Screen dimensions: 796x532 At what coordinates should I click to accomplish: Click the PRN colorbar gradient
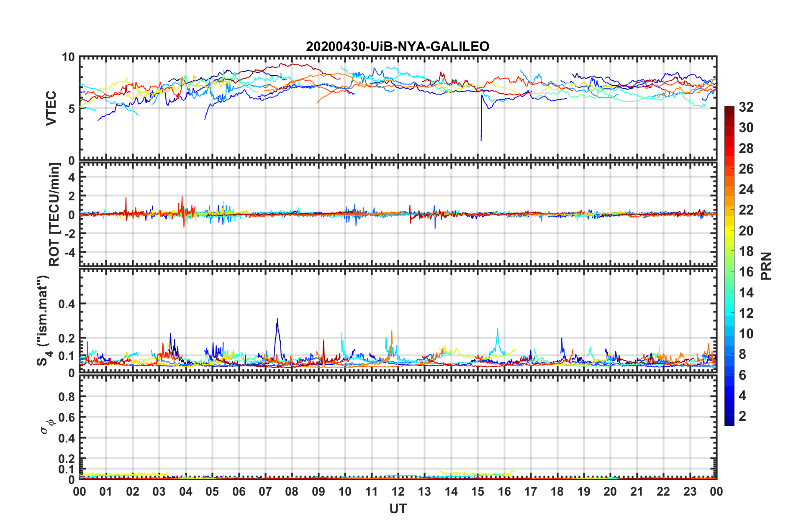[729, 266]
